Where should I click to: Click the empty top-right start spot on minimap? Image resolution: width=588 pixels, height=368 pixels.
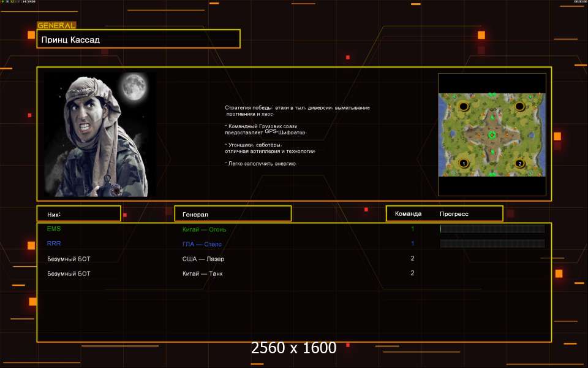tap(519, 107)
